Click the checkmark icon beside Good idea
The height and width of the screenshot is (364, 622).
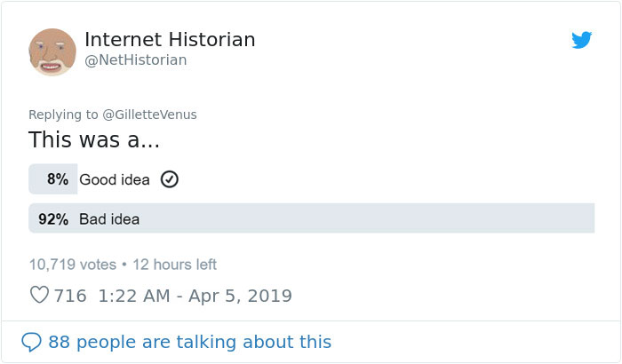point(169,179)
